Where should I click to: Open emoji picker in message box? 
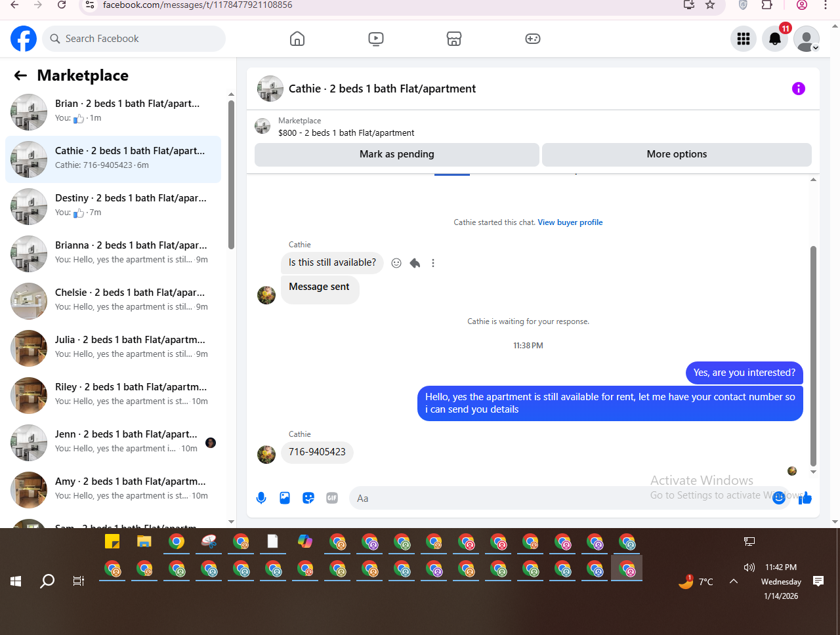click(778, 498)
